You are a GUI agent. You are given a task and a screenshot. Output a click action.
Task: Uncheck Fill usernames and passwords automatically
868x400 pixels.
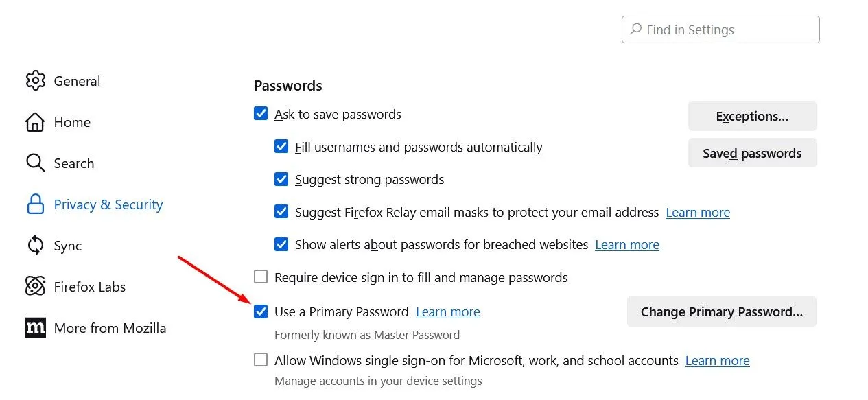point(281,147)
